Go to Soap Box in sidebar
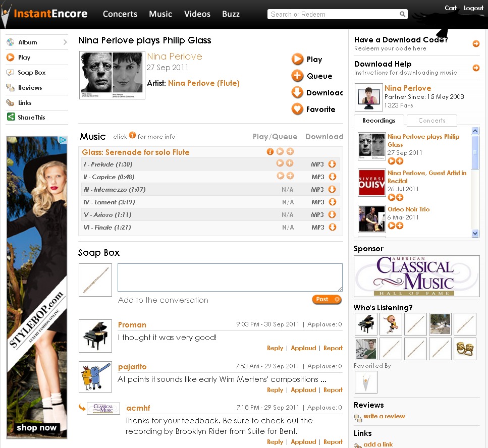The width and height of the screenshot is (488, 448). (x=37, y=73)
